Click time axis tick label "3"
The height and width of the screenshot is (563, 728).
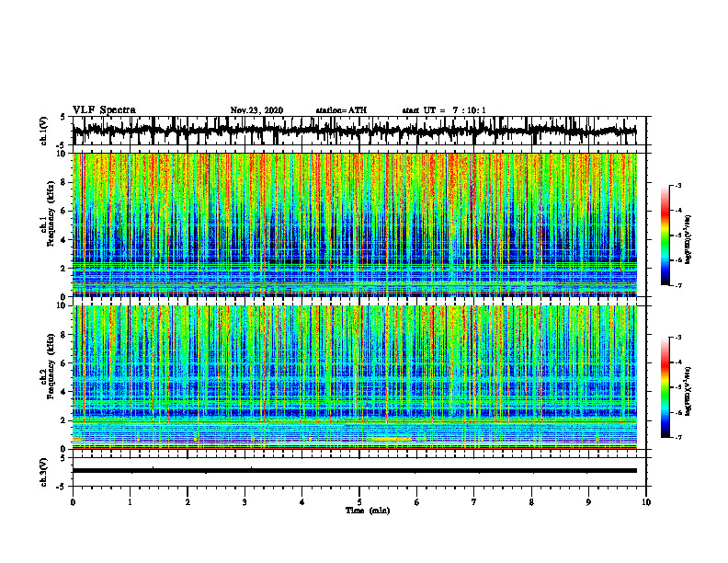pos(245,502)
